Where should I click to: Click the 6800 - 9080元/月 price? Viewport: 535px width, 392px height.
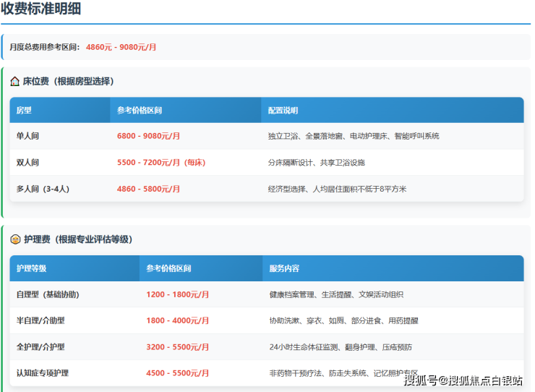coord(148,136)
